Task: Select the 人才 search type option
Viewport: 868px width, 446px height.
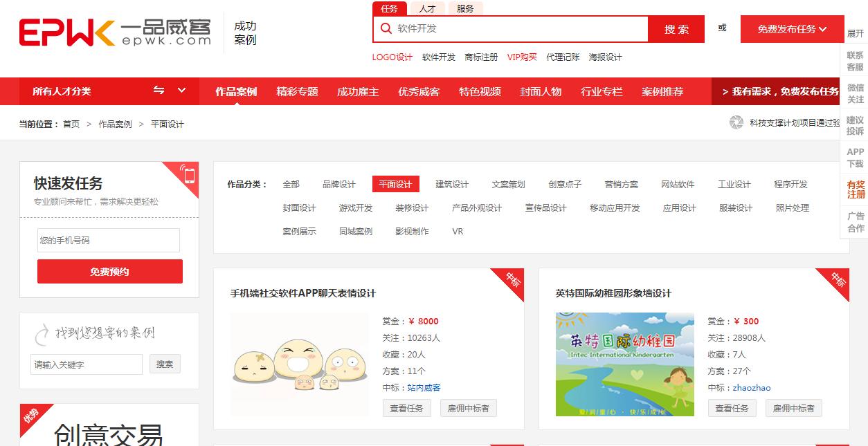Action: coord(426,9)
